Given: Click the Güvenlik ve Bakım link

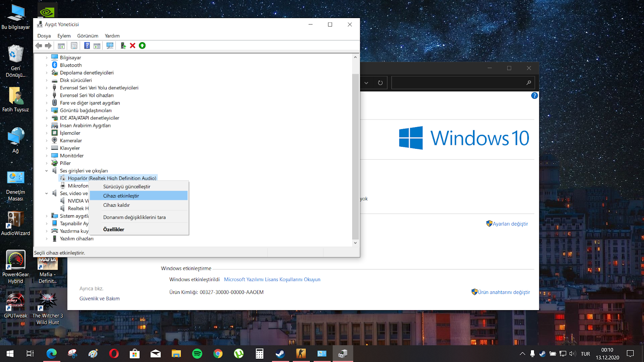Looking at the screenshot, I should click(99, 299).
